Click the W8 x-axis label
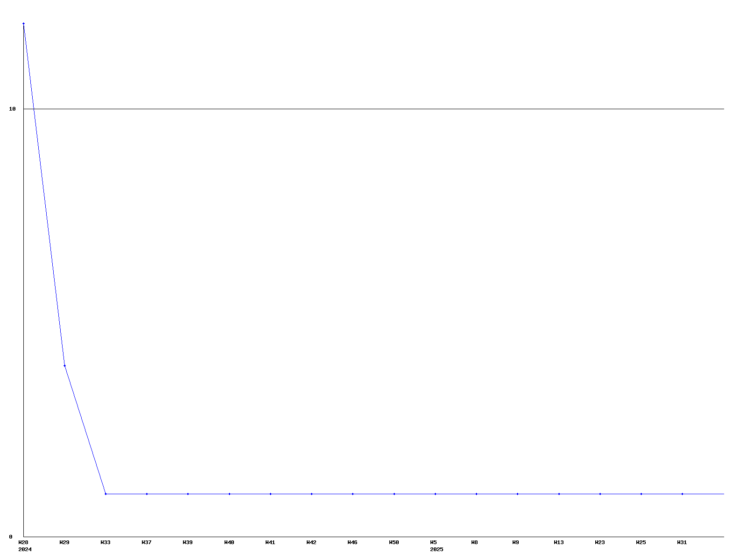This screenshot has width=747, height=560. pyautogui.click(x=474, y=542)
